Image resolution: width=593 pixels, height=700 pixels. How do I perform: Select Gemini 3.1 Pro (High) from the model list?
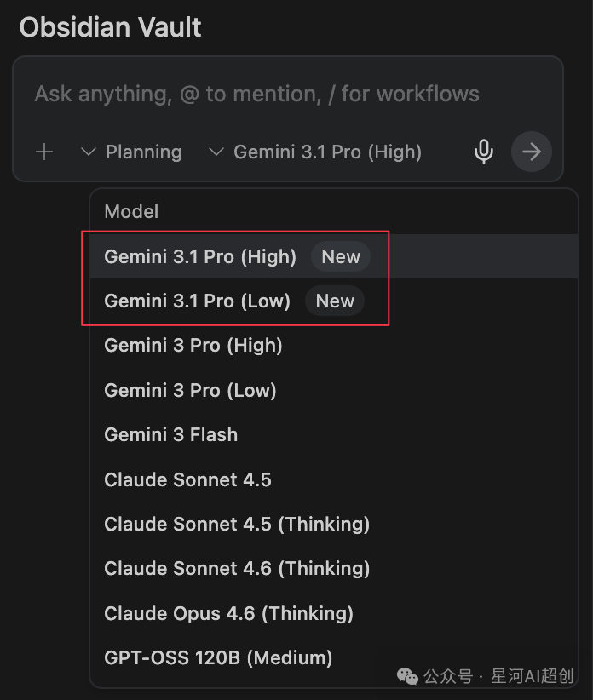(x=200, y=256)
